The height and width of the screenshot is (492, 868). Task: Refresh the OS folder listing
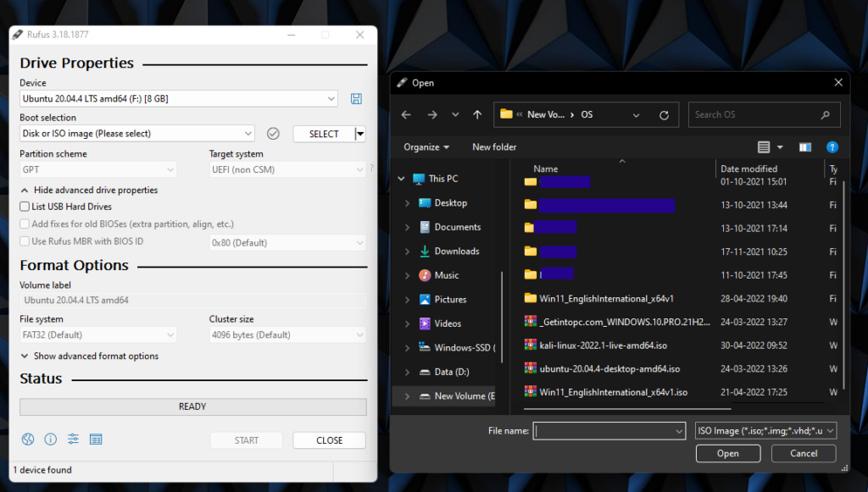(x=664, y=115)
